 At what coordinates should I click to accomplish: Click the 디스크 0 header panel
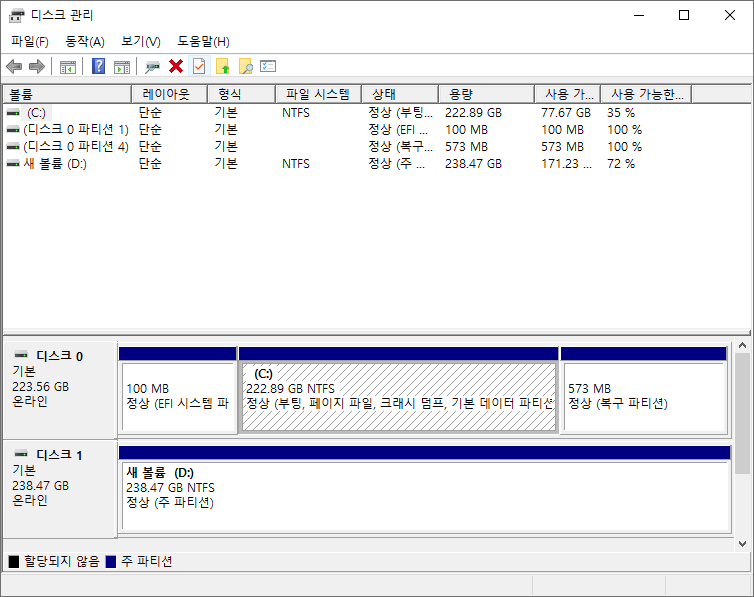tap(60, 390)
